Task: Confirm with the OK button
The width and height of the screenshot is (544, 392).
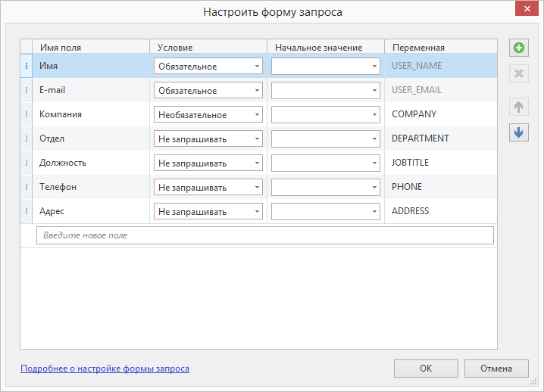Action: (426, 369)
